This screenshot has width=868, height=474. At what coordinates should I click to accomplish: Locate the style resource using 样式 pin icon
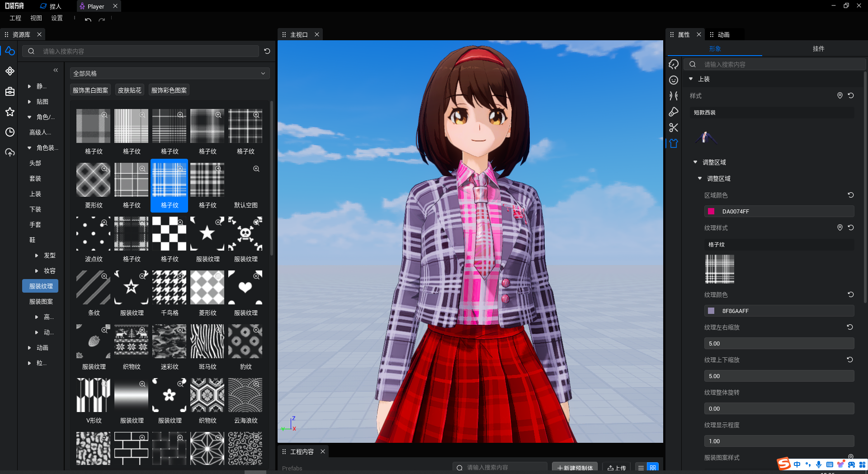coord(840,95)
